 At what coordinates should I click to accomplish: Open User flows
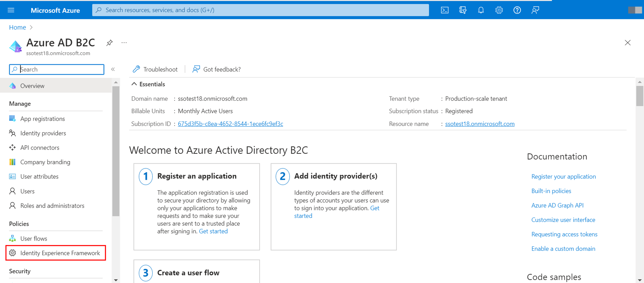34,239
